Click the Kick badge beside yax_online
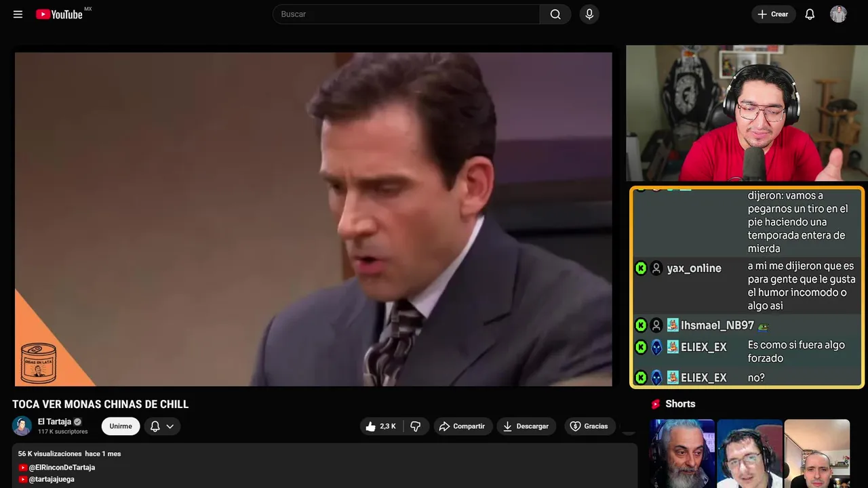 click(x=641, y=268)
